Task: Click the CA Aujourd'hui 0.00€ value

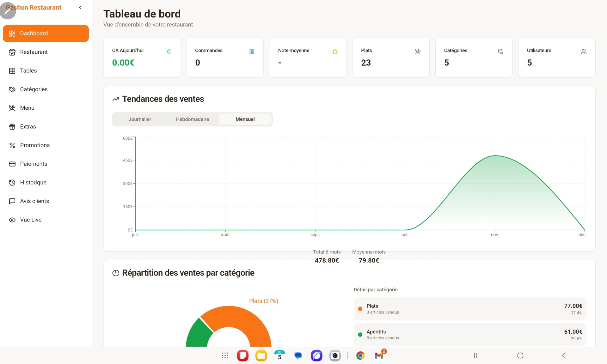Action: pyautogui.click(x=123, y=63)
